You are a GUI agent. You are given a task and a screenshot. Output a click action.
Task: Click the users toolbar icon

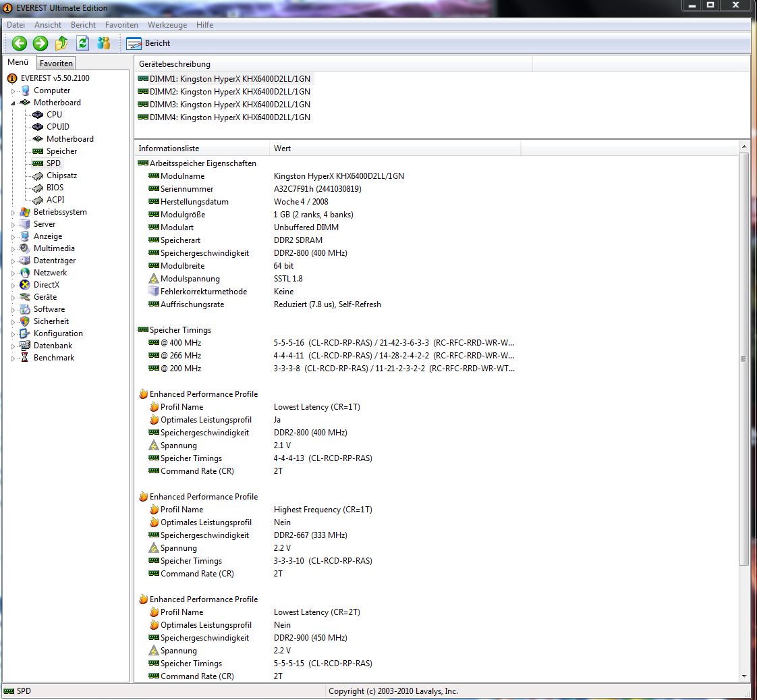(x=103, y=43)
